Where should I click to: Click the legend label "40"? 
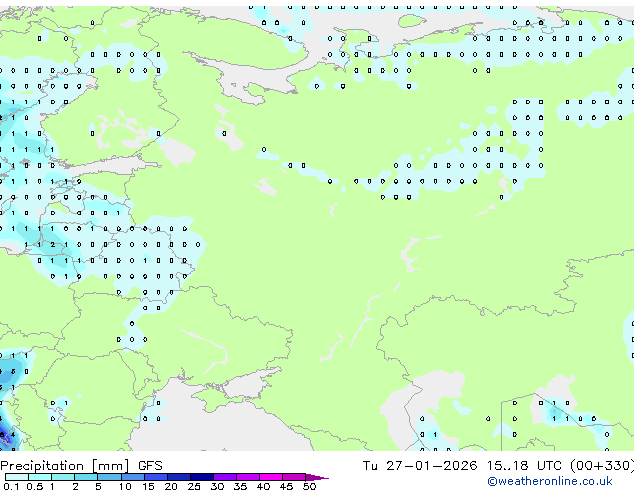tap(263, 486)
